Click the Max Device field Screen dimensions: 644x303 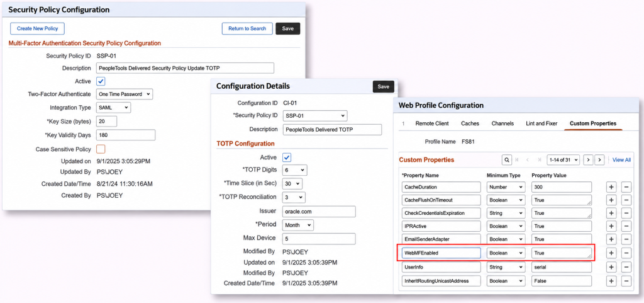pyautogui.click(x=319, y=239)
